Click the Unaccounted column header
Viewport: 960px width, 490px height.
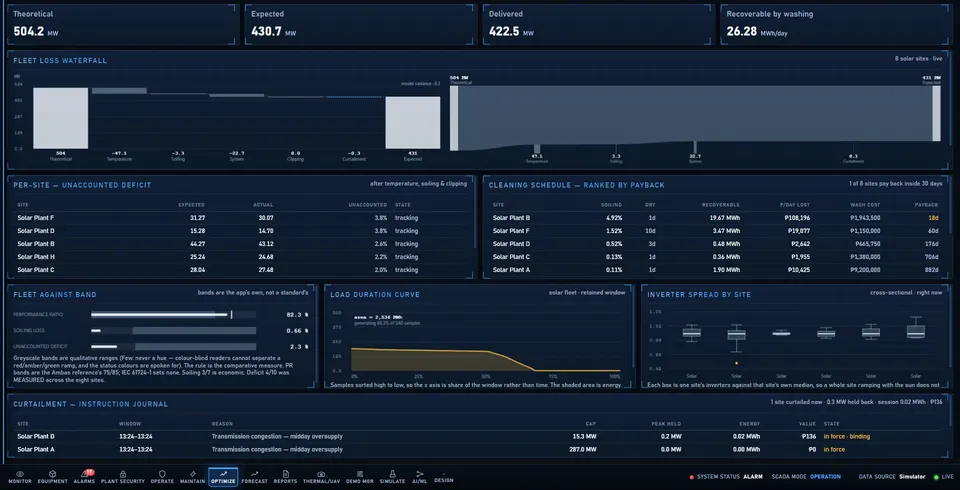pyautogui.click(x=367, y=205)
